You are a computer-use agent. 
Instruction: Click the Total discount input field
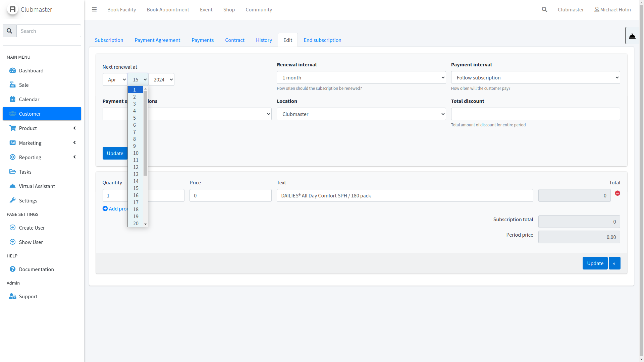pos(535,114)
